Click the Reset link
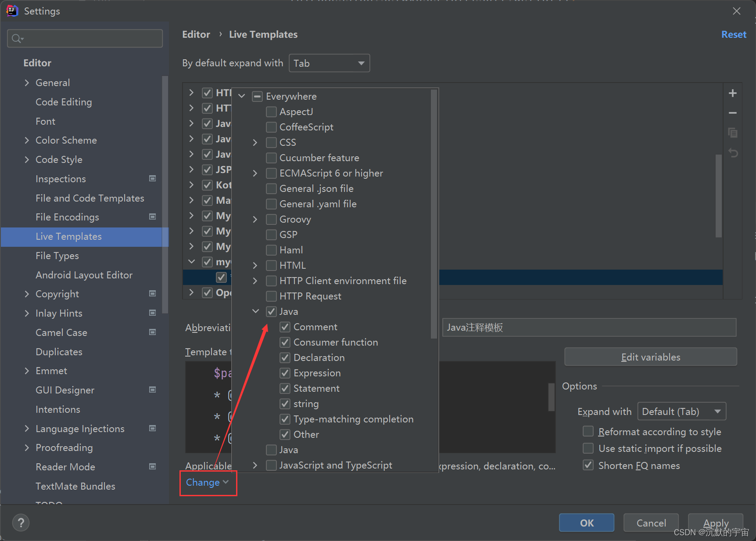 [x=734, y=34]
